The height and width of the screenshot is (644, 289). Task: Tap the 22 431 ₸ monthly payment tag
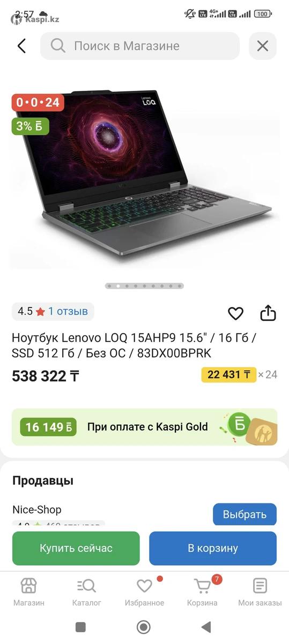pos(229,375)
